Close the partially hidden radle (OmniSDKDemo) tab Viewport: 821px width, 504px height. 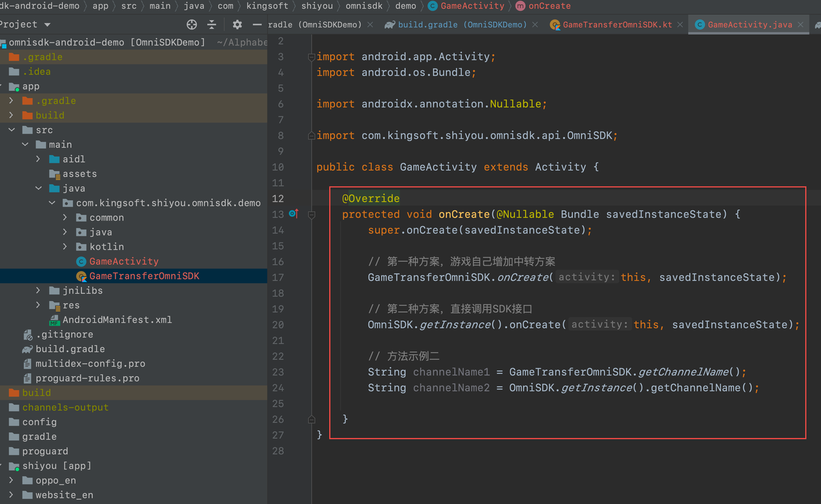370,25
